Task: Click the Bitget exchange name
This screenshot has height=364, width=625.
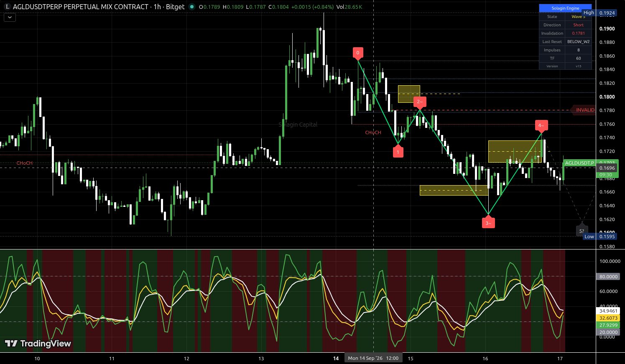Action: (x=175, y=7)
